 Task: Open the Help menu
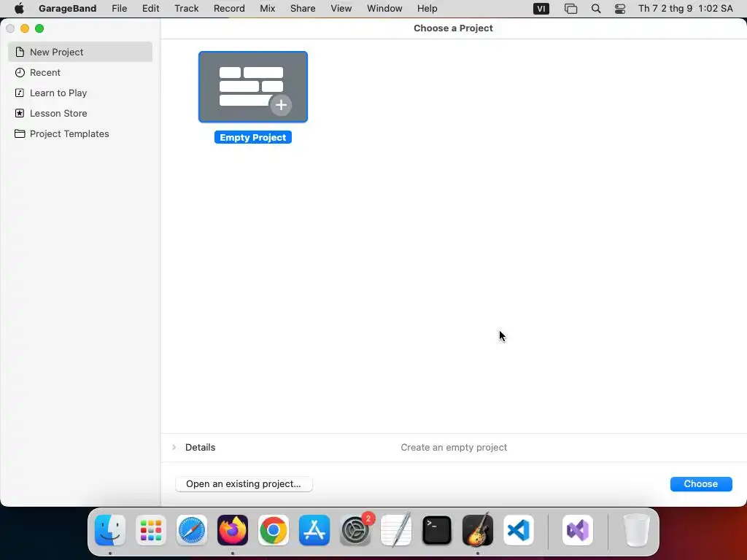point(427,9)
